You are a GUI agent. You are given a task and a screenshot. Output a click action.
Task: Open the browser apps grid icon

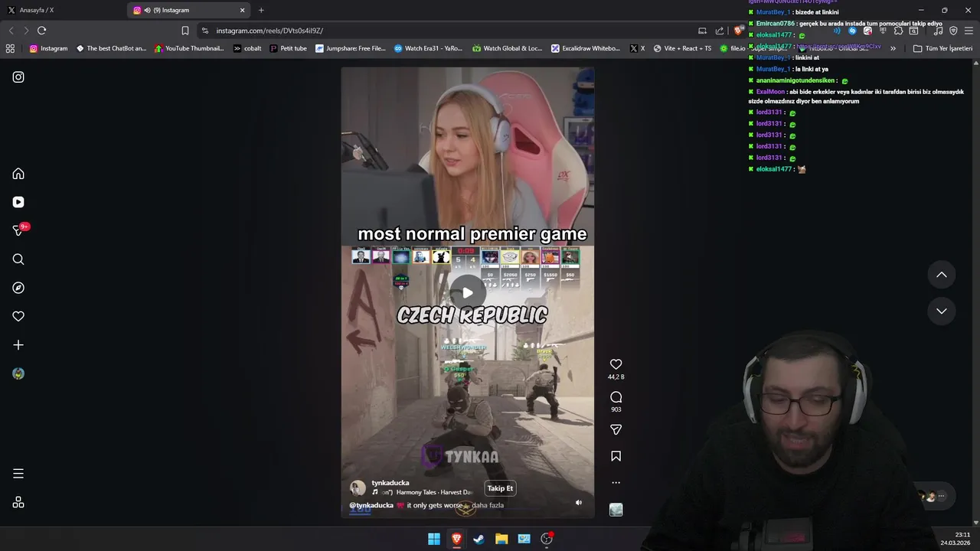point(10,48)
